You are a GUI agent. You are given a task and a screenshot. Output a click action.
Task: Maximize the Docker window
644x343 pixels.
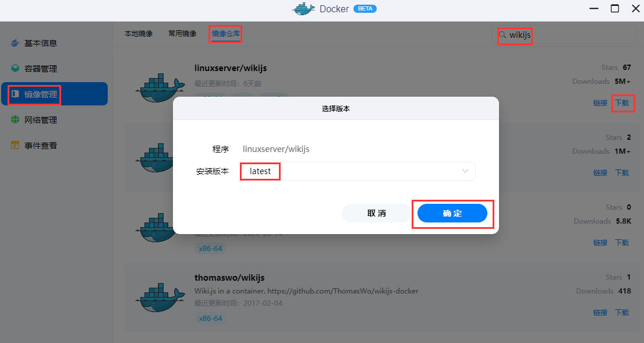click(615, 9)
